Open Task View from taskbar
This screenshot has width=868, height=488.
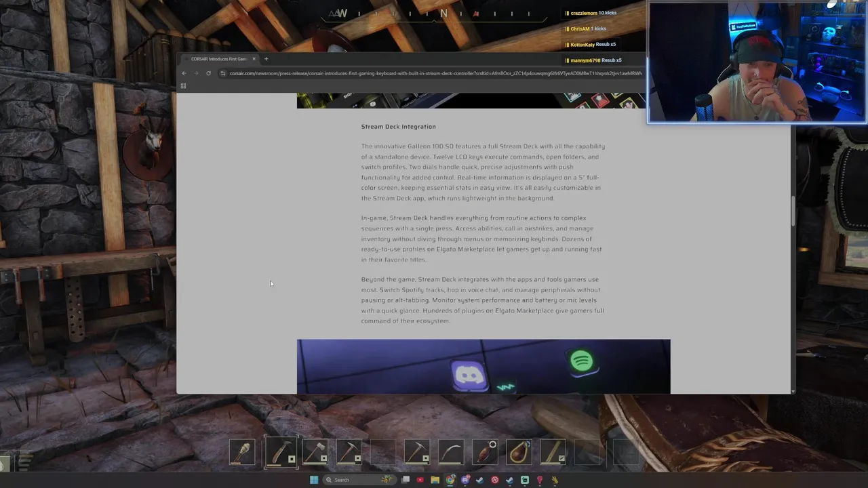coord(406,480)
